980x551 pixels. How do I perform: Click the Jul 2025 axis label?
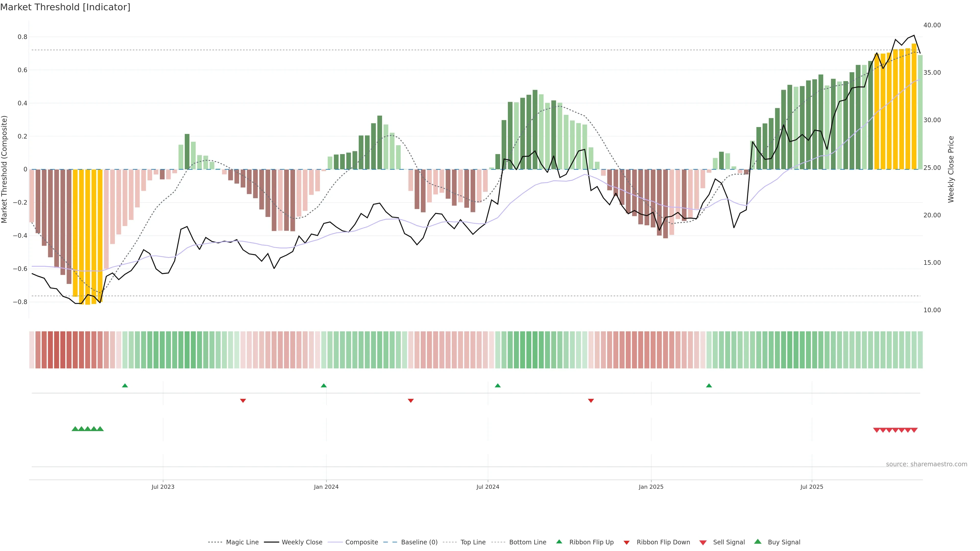(812, 487)
